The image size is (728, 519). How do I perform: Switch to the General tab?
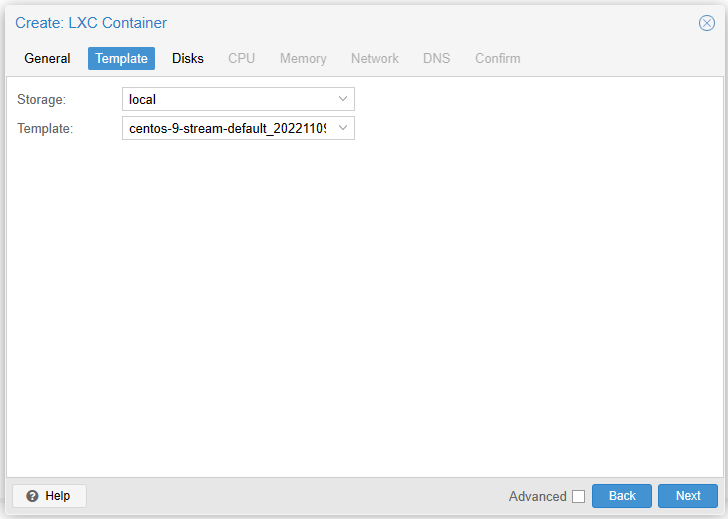click(47, 58)
